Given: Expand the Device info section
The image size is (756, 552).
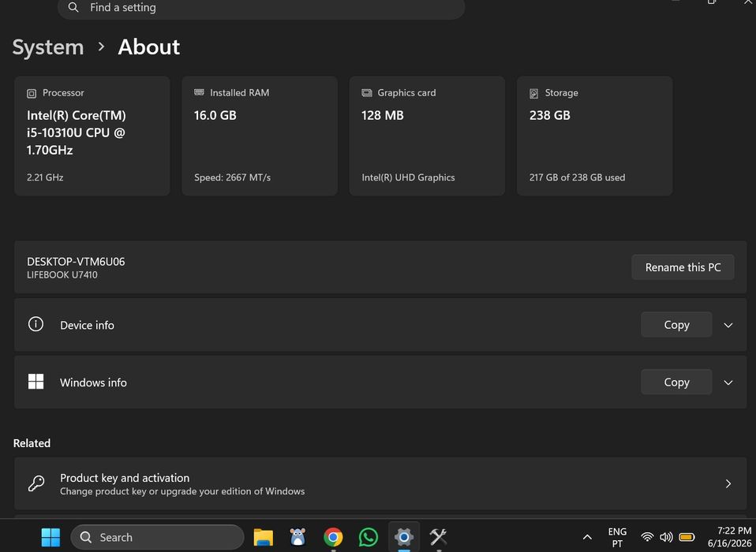Looking at the screenshot, I should coord(728,325).
